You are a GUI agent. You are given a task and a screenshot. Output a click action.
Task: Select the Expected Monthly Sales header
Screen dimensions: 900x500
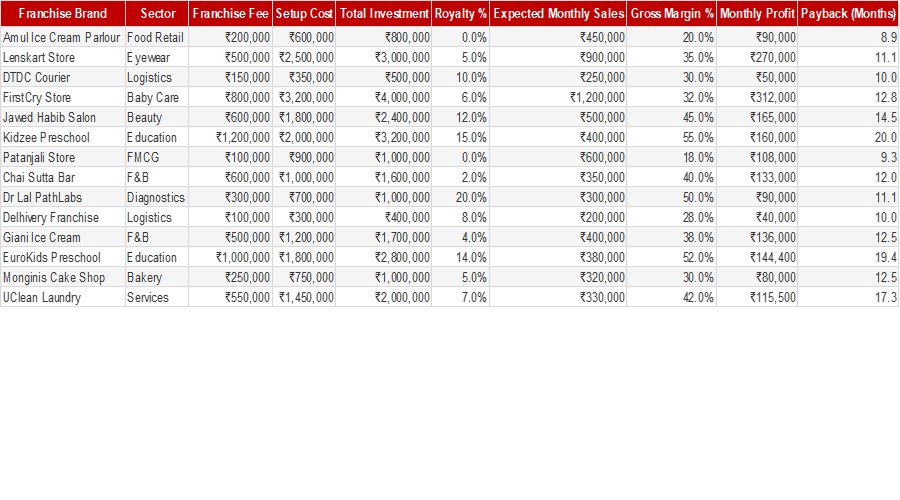click(558, 13)
